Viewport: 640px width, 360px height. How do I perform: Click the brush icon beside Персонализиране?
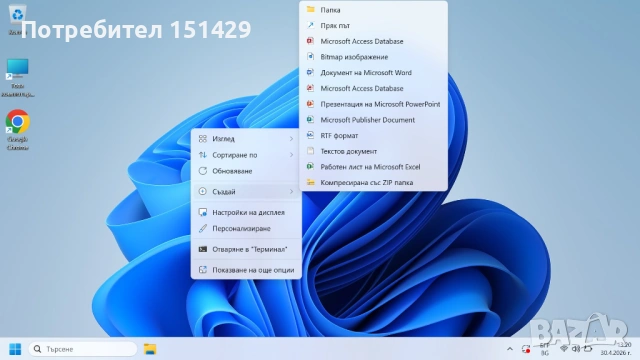(x=202, y=229)
